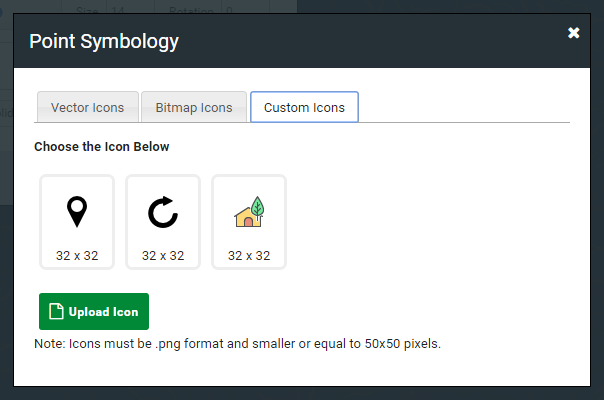The width and height of the screenshot is (604, 400).
Task: Click the Upload Icon button
Action: [94, 311]
